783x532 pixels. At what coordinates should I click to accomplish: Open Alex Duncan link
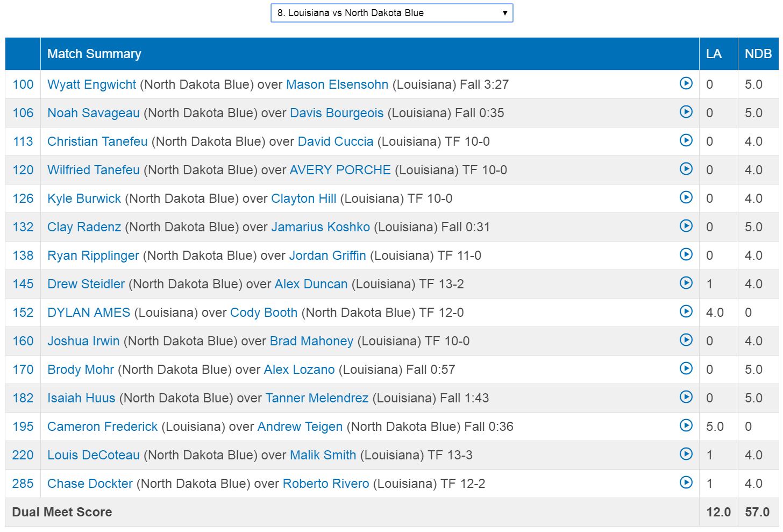tap(311, 284)
